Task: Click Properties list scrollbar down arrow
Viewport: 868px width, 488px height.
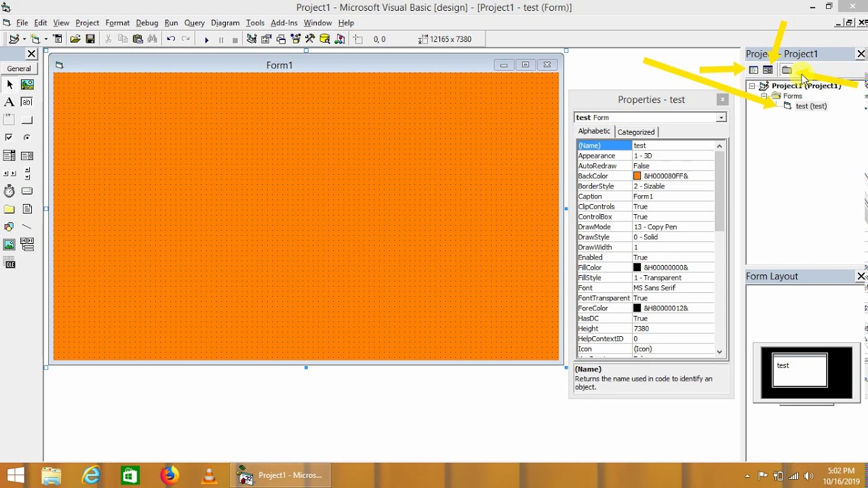Action: tap(719, 352)
